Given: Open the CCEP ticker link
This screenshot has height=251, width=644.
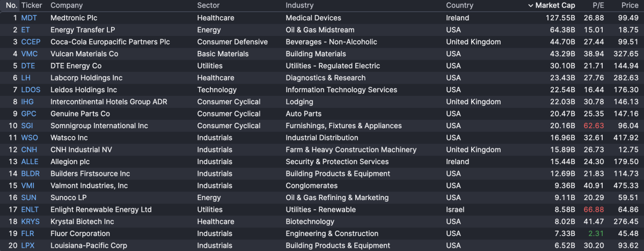Looking at the screenshot, I should pos(31,42).
